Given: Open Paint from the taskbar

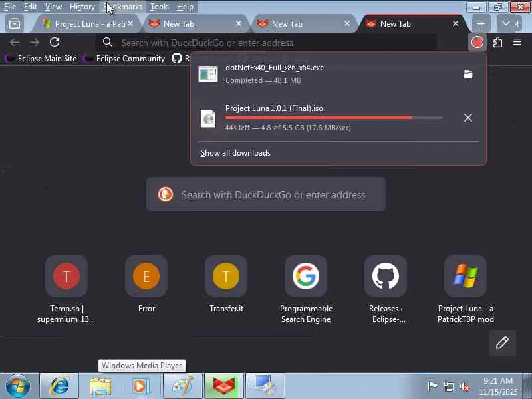Looking at the screenshot, I should (x=182, y=386).
